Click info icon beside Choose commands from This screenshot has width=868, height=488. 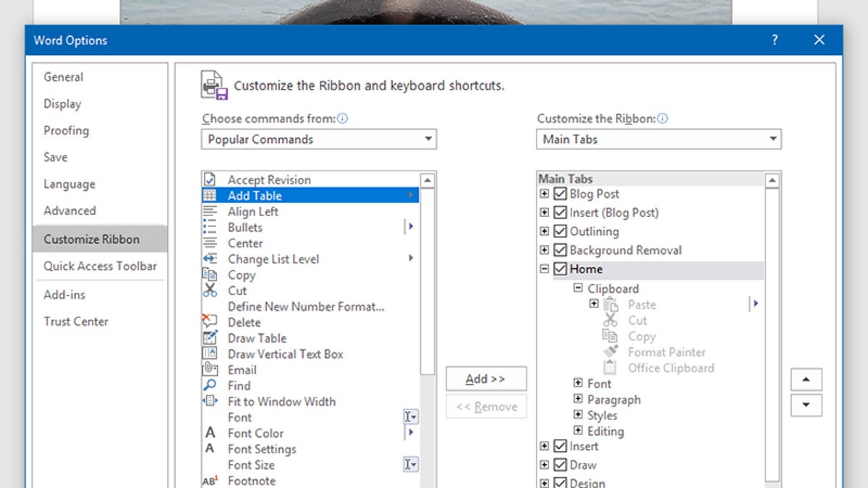pyautogui.click(x=343, y=119)
